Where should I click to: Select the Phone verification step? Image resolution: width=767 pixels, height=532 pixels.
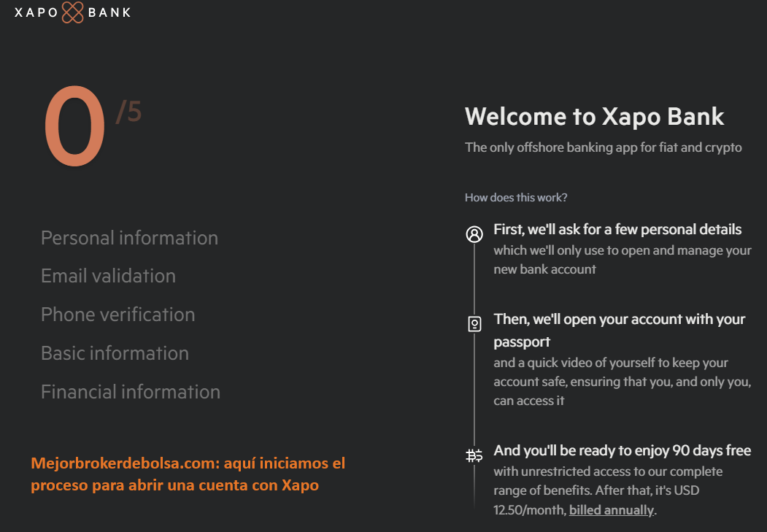pyautogui.click(x=118, y=315)
